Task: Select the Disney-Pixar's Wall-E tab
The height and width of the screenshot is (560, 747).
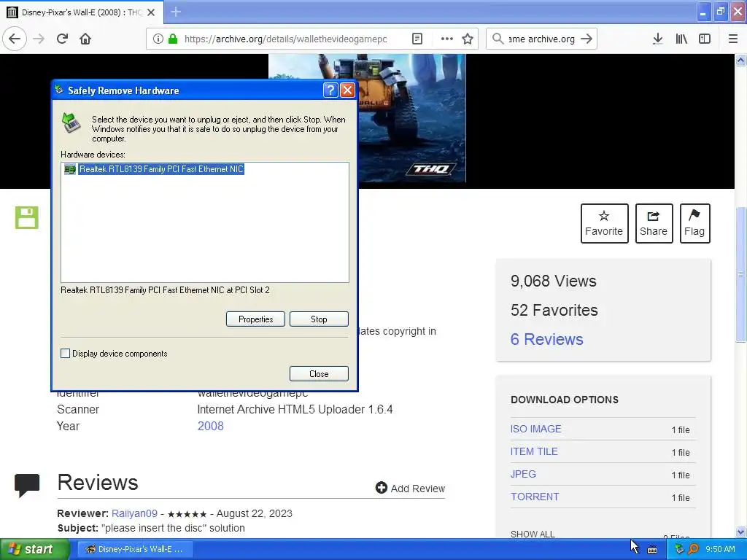Action: [x=82, y=12]
